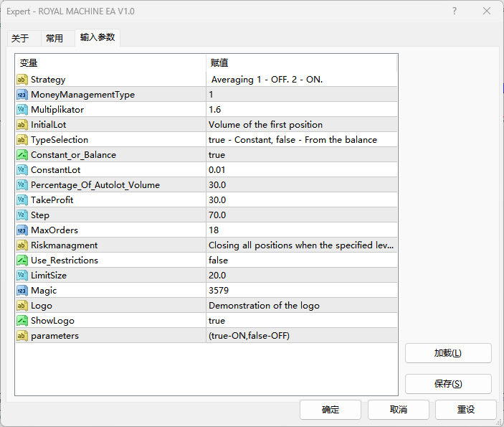Click the Use_Restrictions boolean icon

click(x=22, y=261)
